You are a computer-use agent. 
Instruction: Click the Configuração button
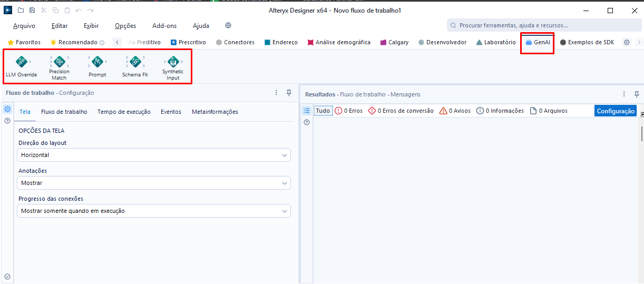pos(615,111)
